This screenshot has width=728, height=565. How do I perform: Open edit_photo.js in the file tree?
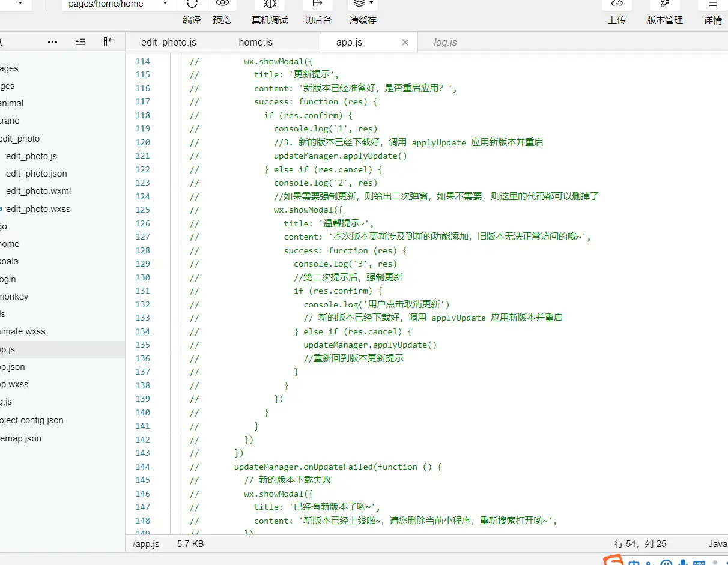(62, 156)
